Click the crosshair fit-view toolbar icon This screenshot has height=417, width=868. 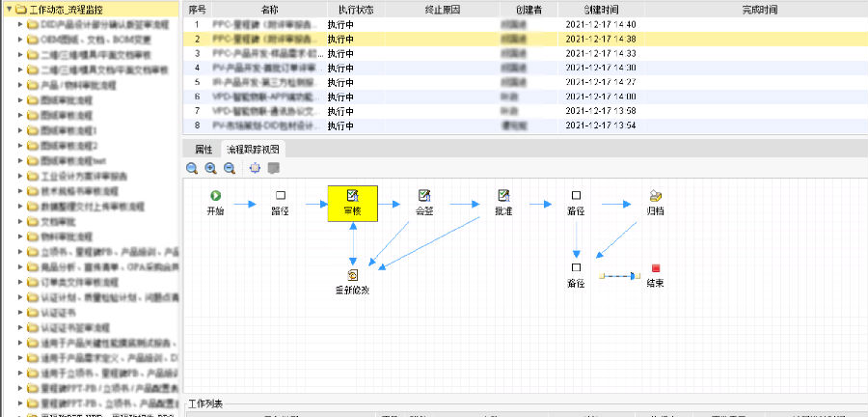[x=255, y=168]
